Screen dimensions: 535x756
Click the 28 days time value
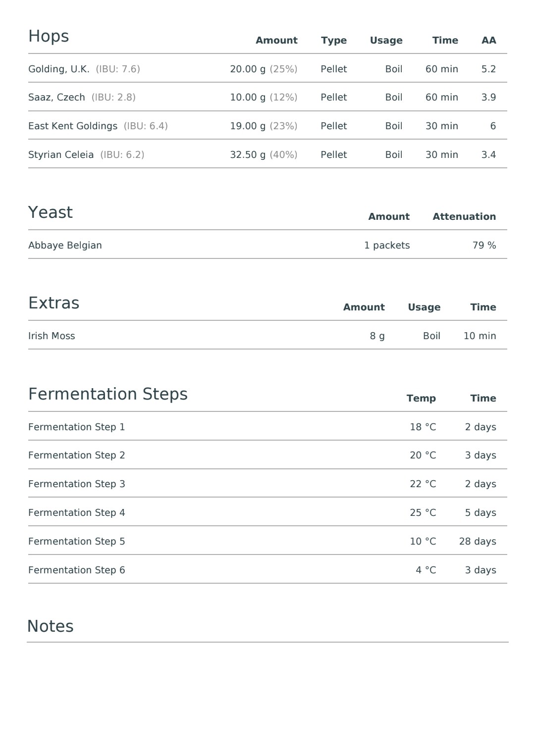coord(478,542)
